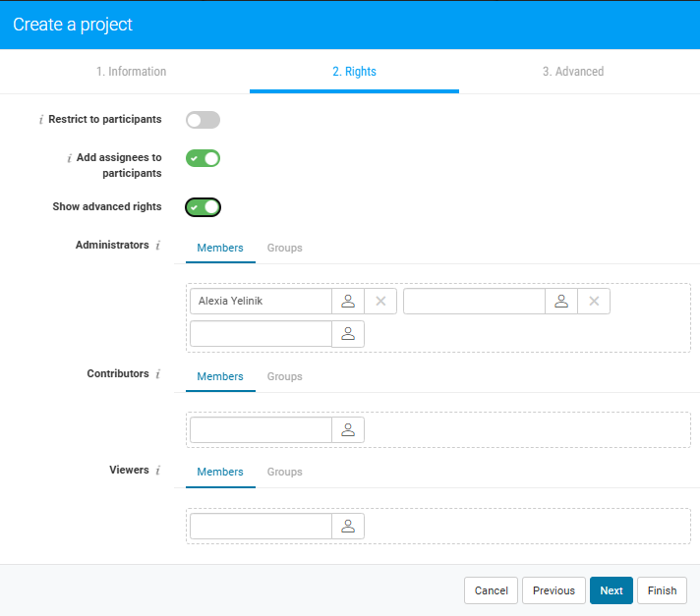Click the Finish button
The width and height of the screenshot is (700, 616).
click(x=662, y=590)
